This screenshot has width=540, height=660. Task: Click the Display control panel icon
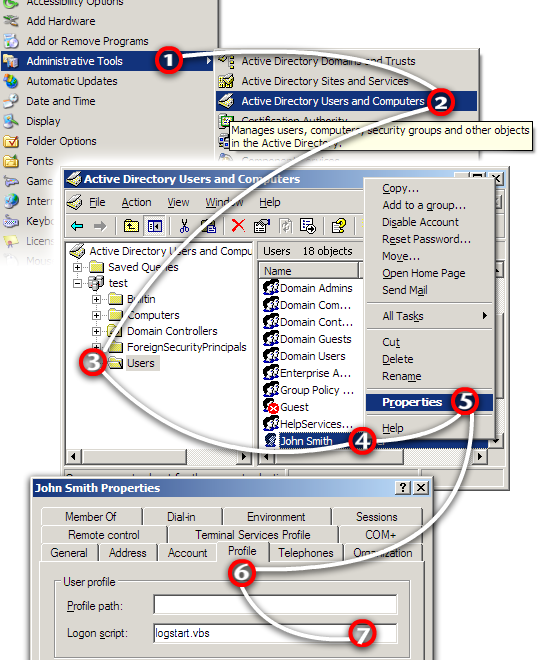pos(11,121)
